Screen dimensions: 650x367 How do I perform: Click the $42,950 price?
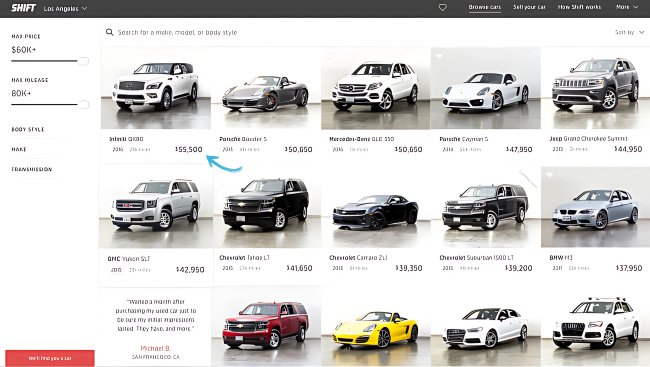190,270
